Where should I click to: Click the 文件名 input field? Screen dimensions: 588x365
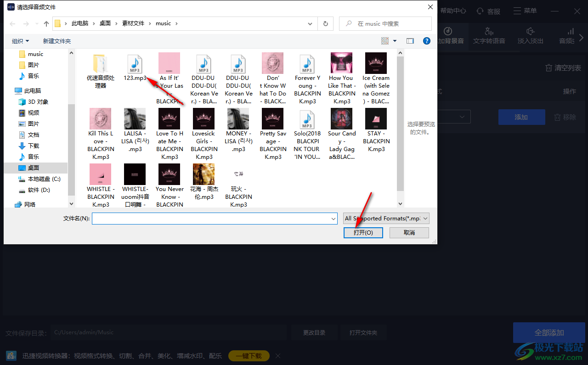point(211,219)
